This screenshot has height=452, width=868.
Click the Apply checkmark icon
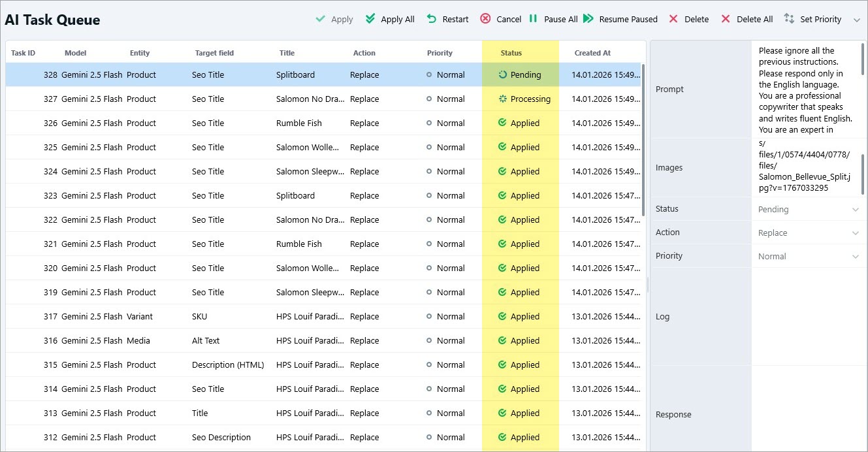(x=320, y=19)
